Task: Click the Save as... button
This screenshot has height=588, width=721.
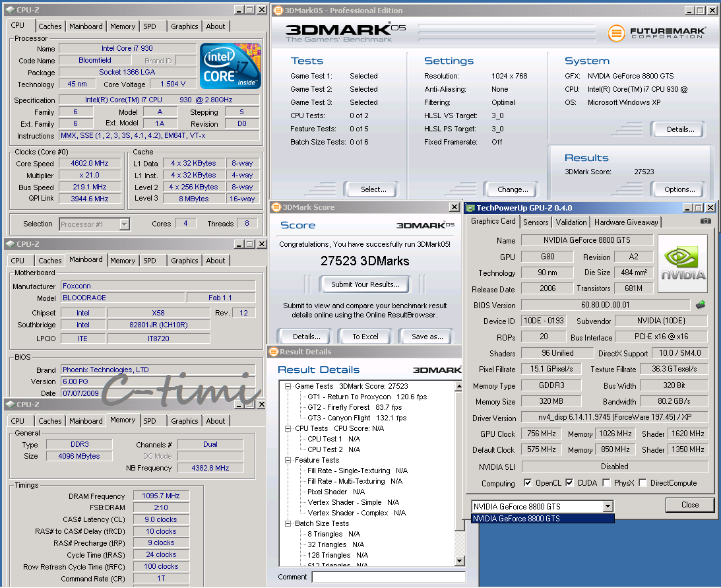Action: (427, 337)
